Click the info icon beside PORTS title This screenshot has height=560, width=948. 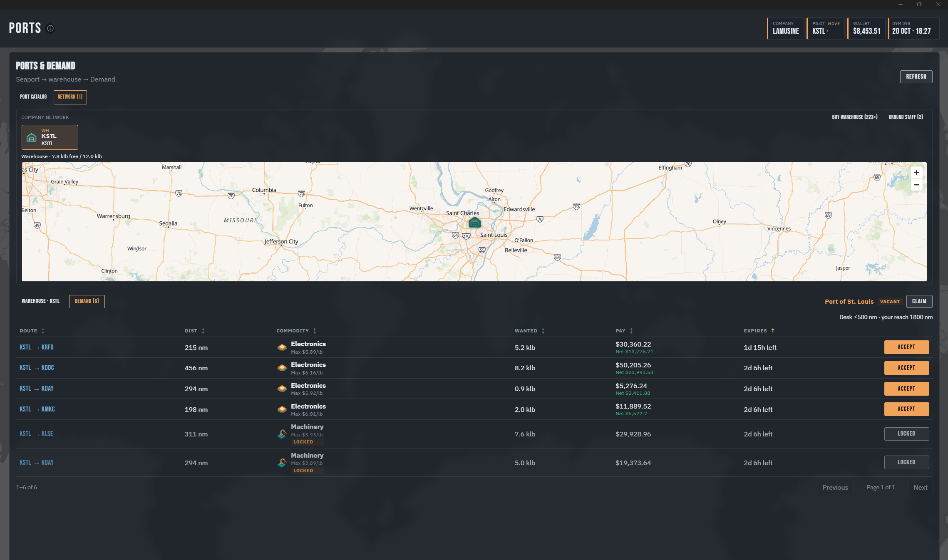click(50, 28)
